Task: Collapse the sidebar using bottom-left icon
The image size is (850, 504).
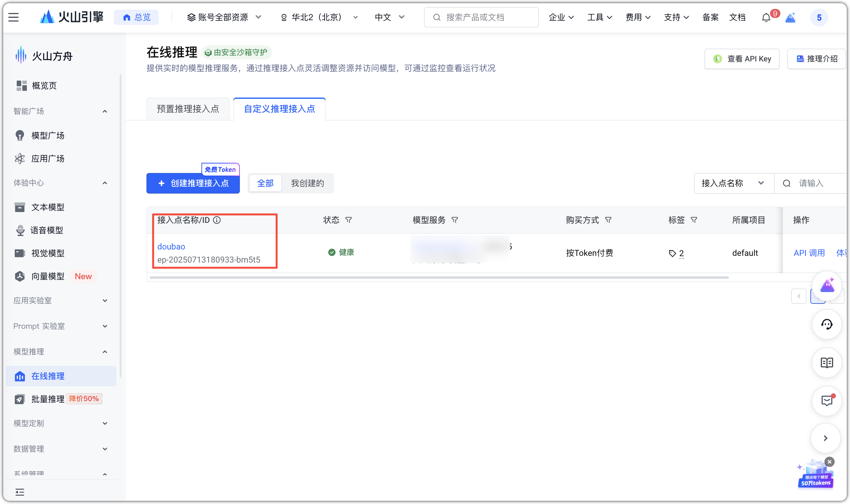Action: (x=20, y=492)
